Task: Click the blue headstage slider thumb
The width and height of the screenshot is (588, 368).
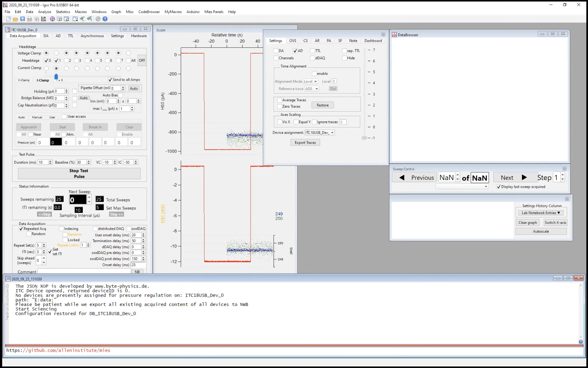Action: [x=56, y=76]
